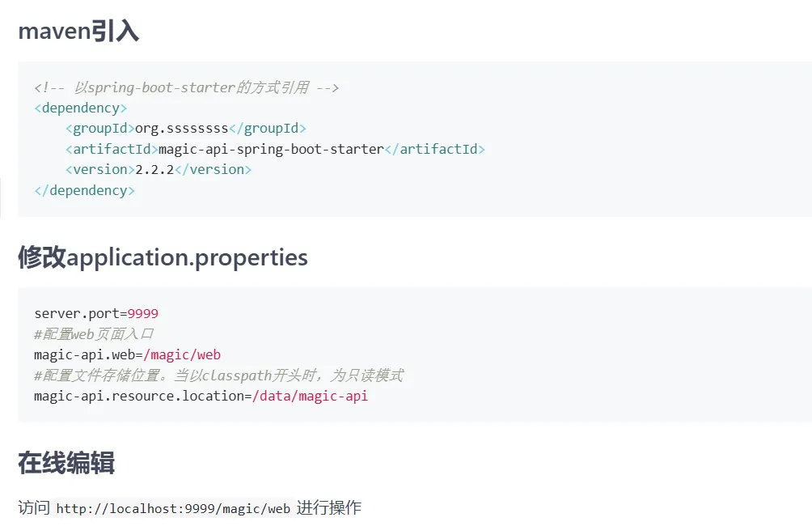Click the "#配置文件存储位置" comment line

pyautogui.click(x=218, y=375)
